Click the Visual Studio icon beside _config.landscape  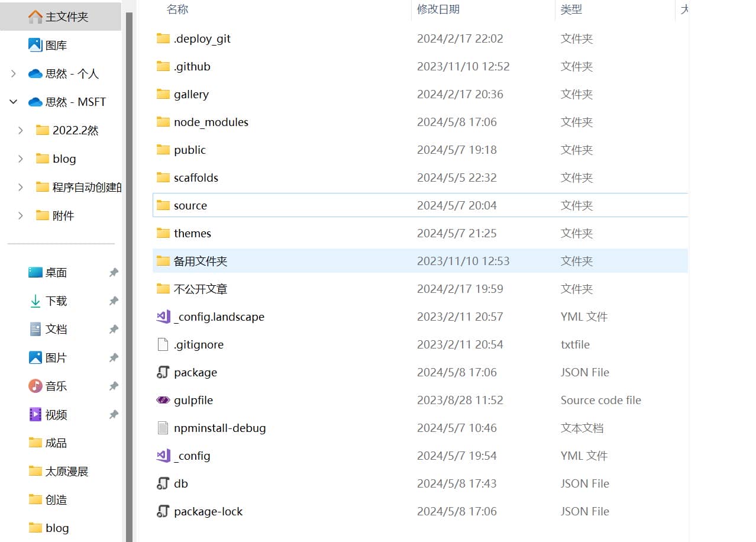pyautogui.click(x=163, y=317)
